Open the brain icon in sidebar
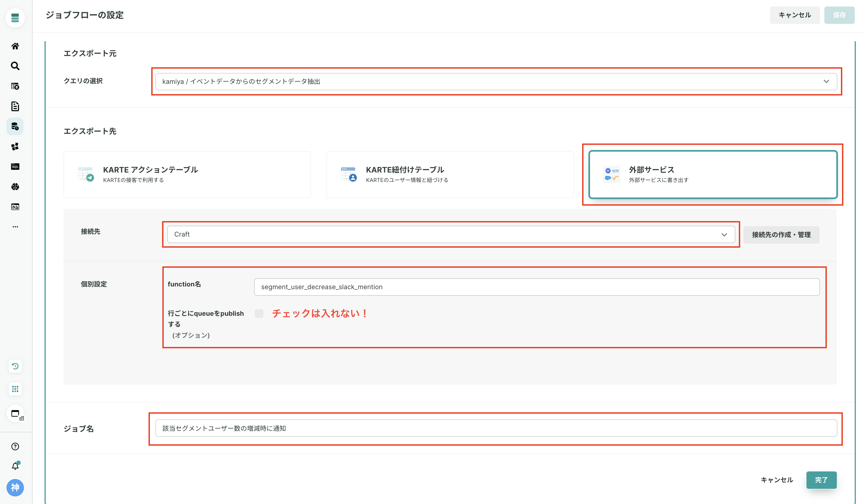 [x=15, y=187]
